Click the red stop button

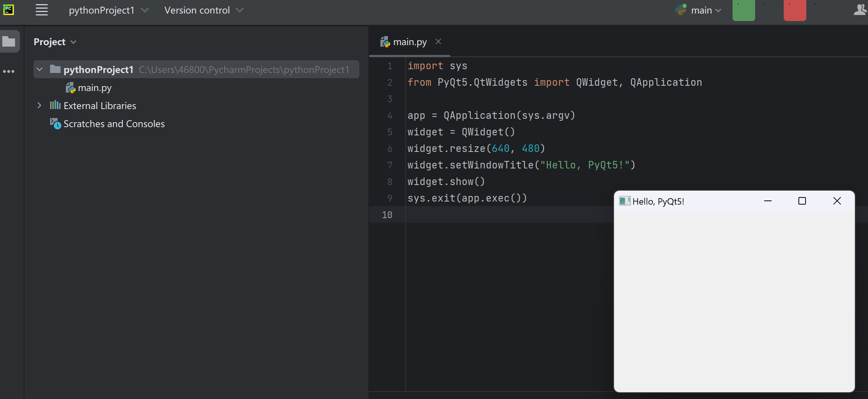click(794, 11)
